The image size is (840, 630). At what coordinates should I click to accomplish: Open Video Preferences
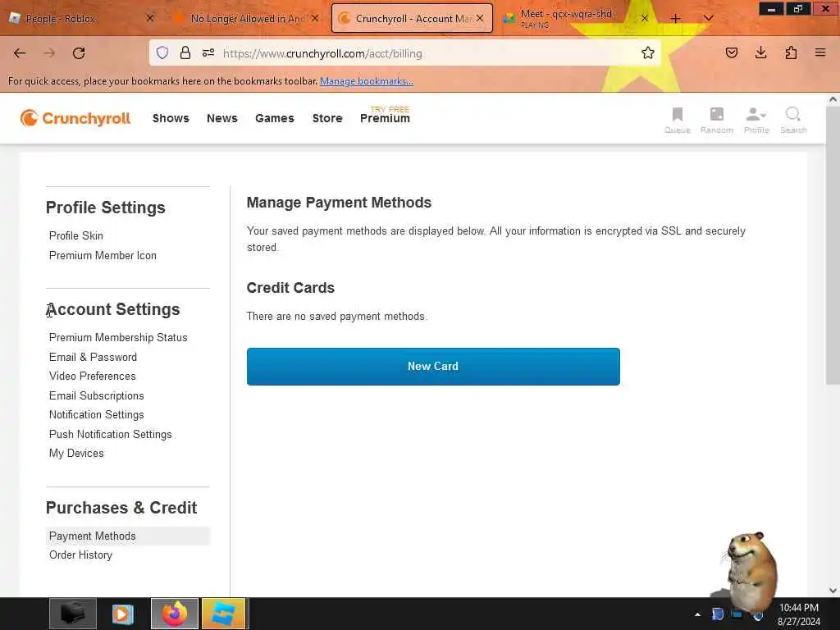coord(93,376)
